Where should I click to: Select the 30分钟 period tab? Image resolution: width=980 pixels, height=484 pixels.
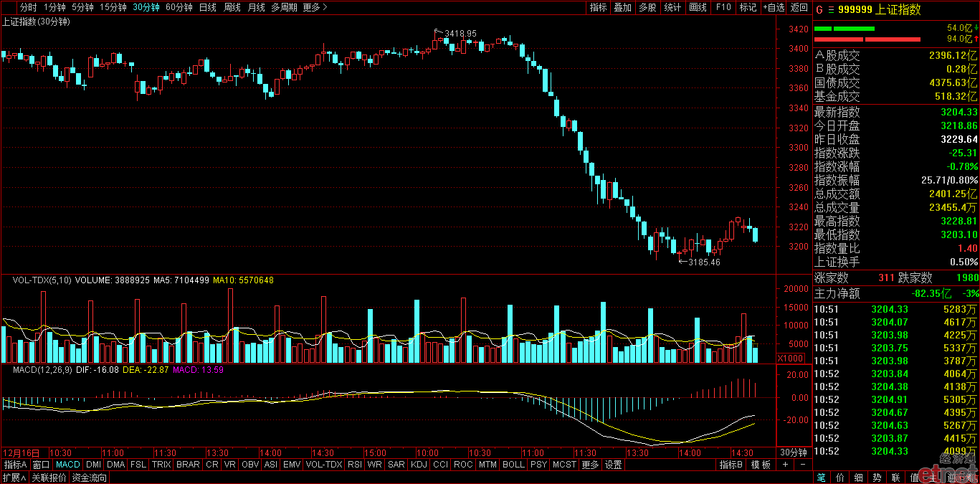146,7
